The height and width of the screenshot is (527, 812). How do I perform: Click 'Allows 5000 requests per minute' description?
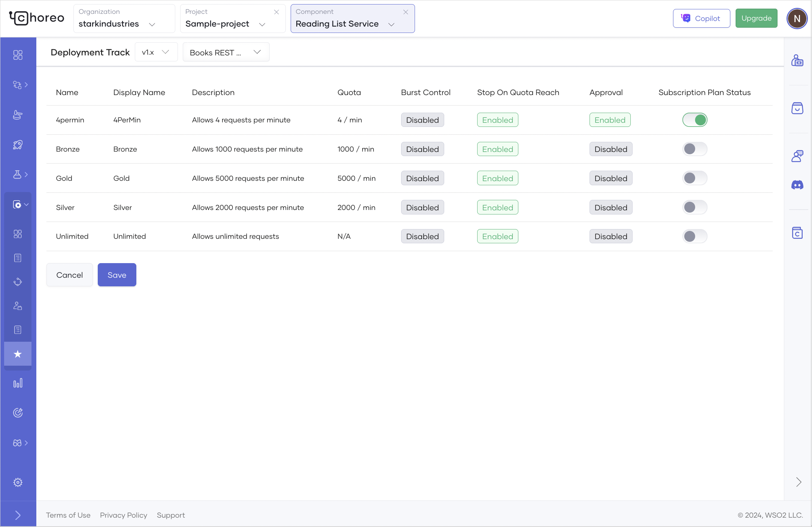click(x=248, y=178)
